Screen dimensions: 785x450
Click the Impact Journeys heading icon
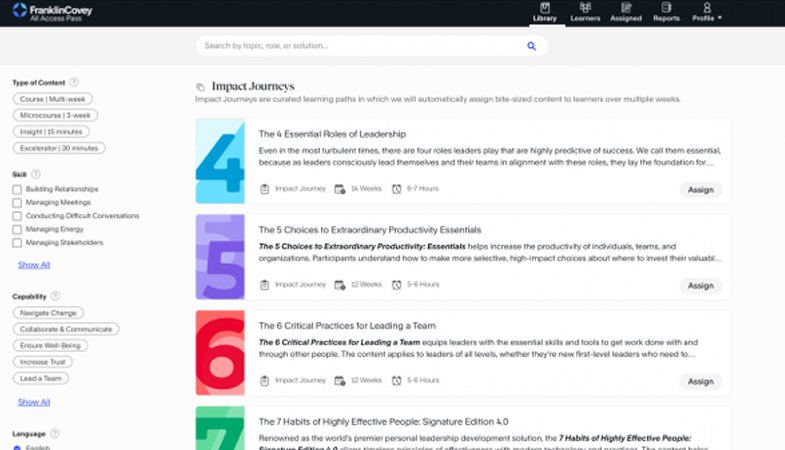point(200,87)
